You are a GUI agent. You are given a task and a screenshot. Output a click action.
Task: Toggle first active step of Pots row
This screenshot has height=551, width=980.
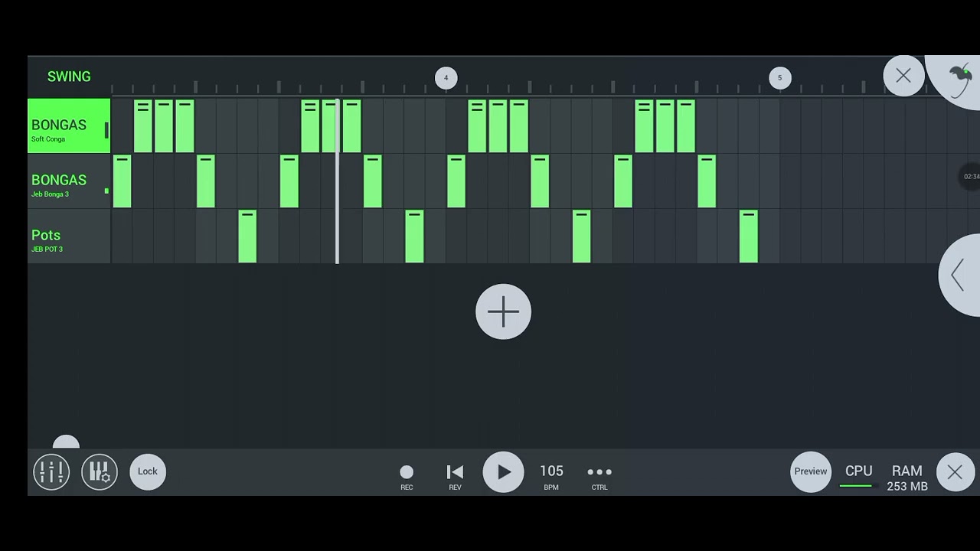click(x=247, y=236)
